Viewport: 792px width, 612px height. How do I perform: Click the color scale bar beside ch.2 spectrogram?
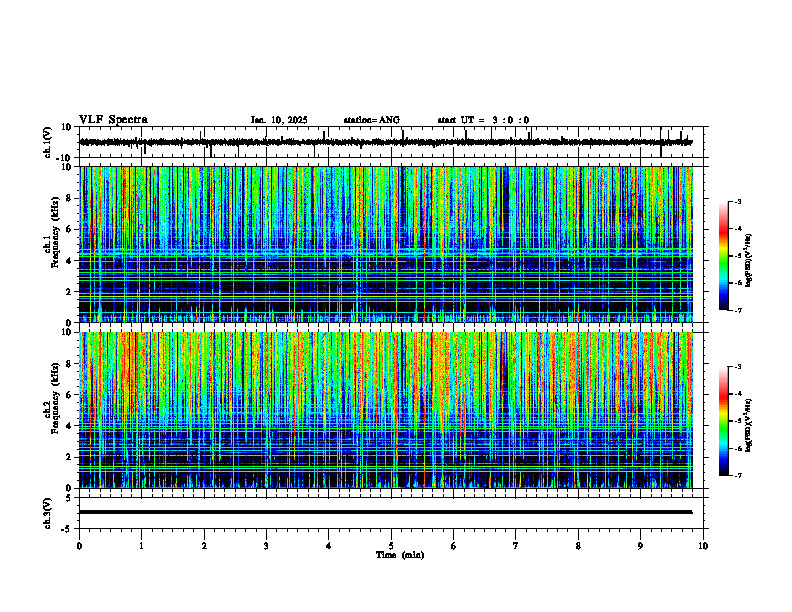724,421
